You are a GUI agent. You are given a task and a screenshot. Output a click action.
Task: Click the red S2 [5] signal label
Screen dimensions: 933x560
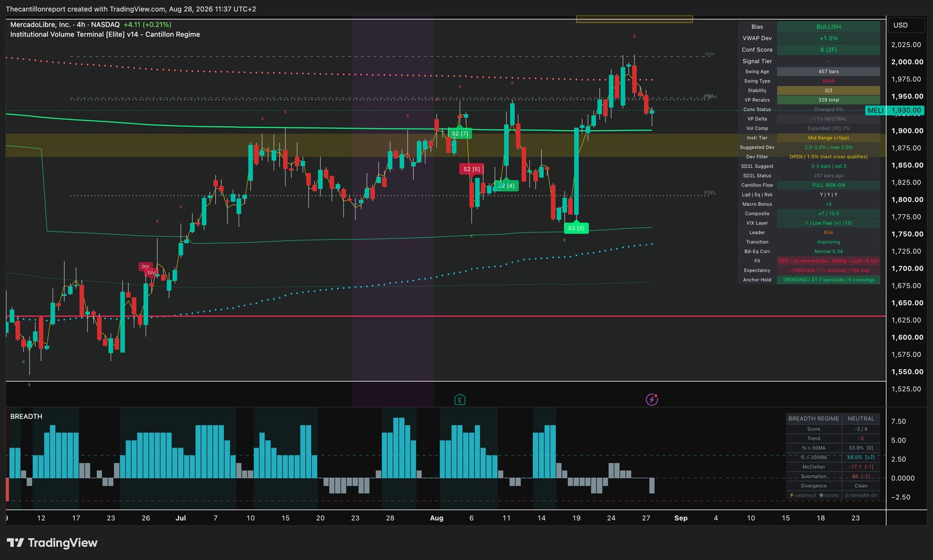471,169
